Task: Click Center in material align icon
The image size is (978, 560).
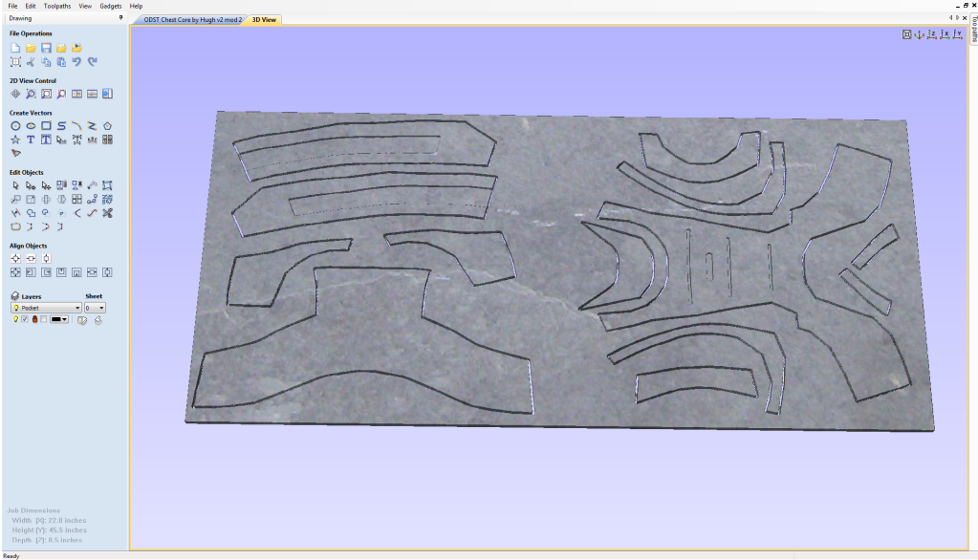Action: coord(15,258)
